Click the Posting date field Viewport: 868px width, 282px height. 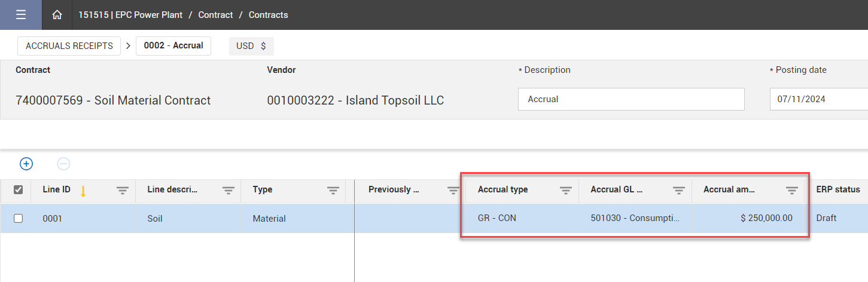click(817, 99)
